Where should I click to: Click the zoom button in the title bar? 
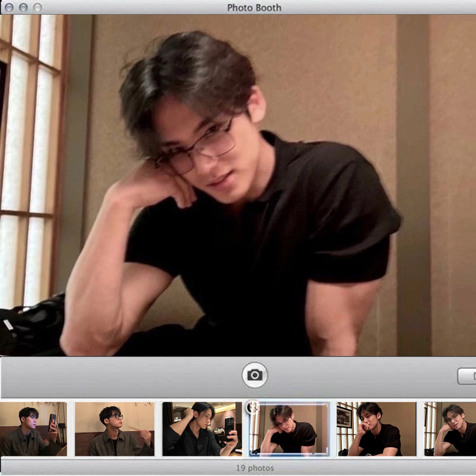37,7
